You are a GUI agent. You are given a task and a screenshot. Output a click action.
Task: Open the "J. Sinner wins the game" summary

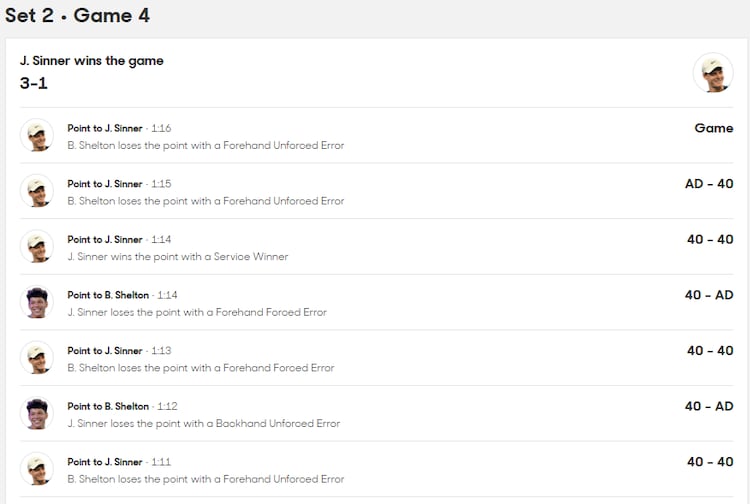pos(92,61)
